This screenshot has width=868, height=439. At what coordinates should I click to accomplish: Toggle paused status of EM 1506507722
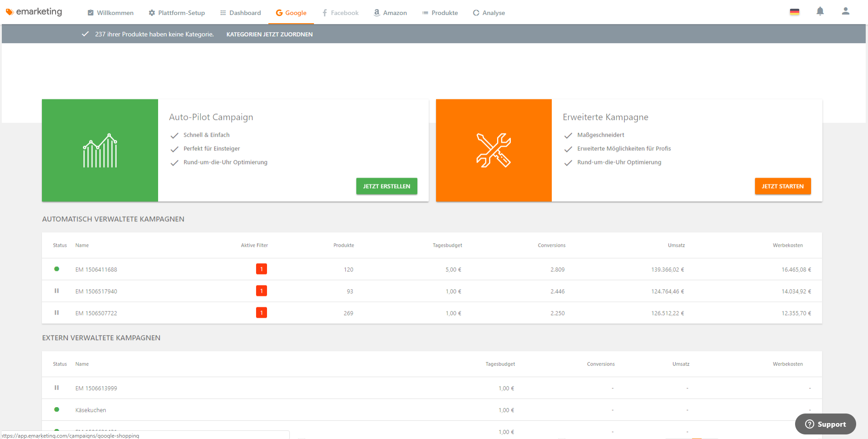[56, 313]
